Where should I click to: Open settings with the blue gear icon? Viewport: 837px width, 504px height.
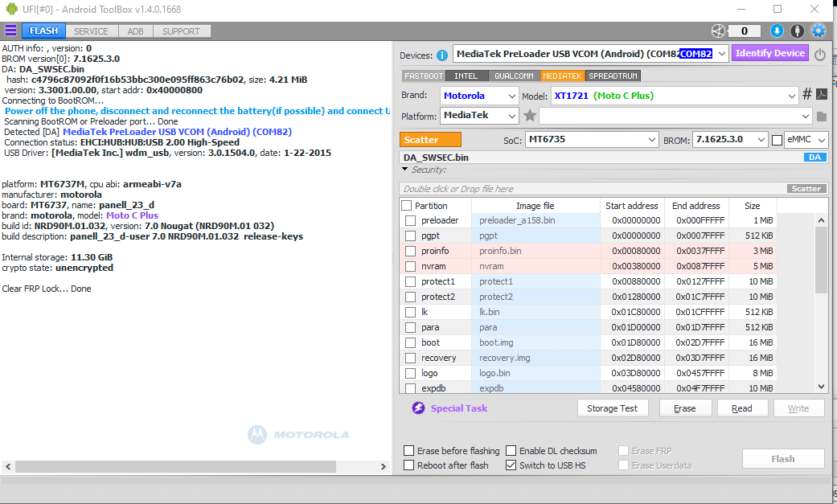tap(818, 31)
